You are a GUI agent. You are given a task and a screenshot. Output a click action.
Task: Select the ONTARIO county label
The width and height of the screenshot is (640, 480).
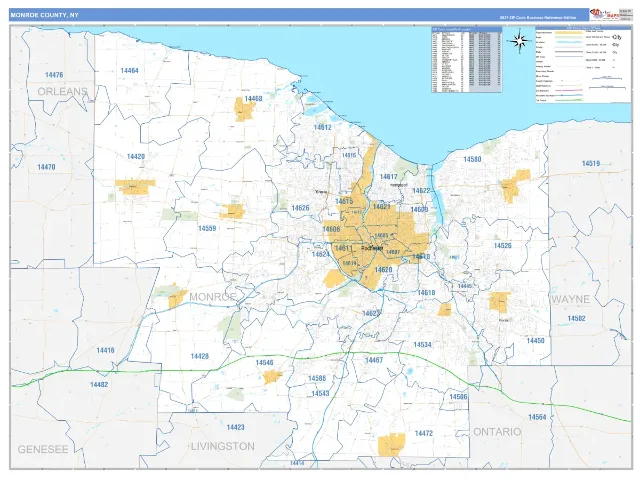497,431
